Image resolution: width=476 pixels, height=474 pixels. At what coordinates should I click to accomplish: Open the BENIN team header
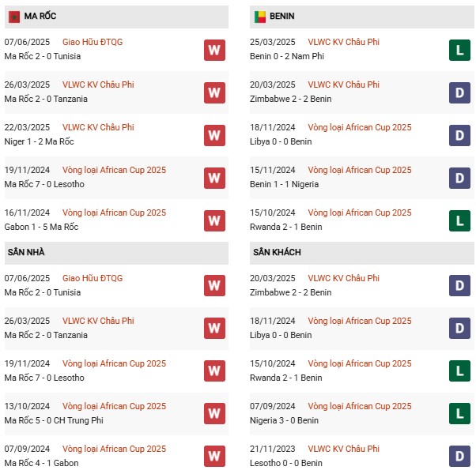(x=362, y=17)
